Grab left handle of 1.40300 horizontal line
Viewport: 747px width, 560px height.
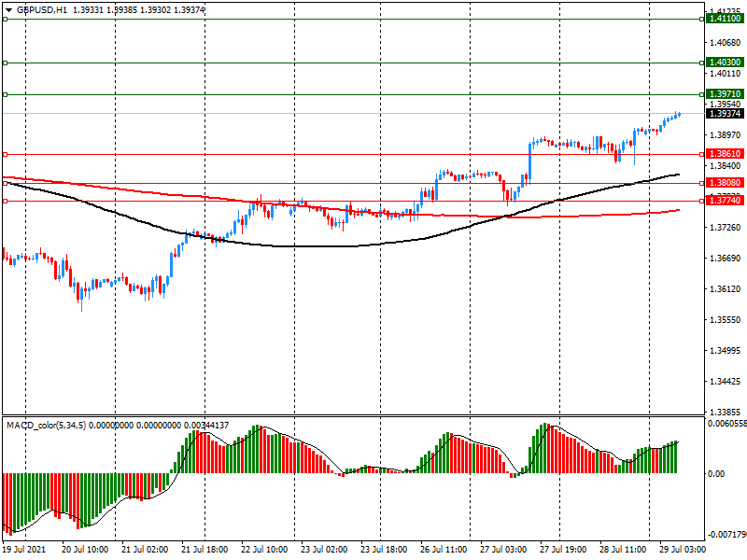coord(5,63)
